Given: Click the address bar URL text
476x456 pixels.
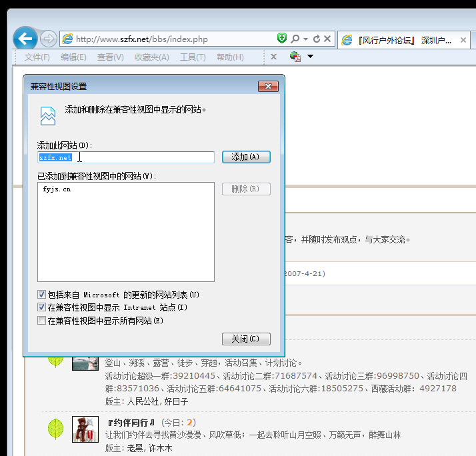Looking at the screenshot, I should (142, 39).
